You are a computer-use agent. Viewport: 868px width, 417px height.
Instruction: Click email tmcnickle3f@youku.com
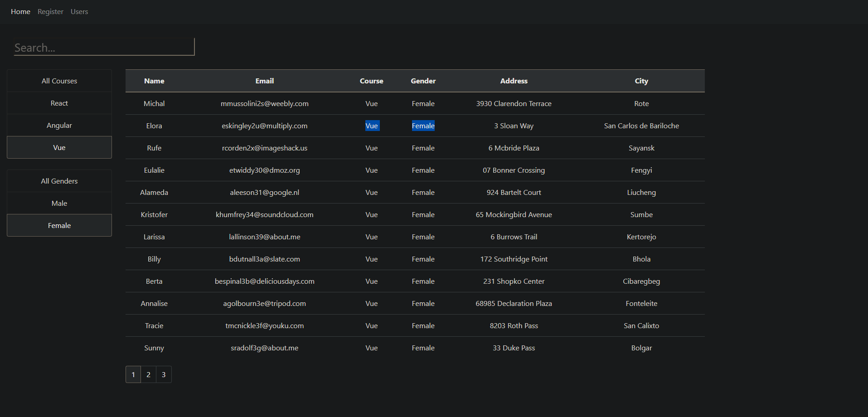(x=265, y=326)
